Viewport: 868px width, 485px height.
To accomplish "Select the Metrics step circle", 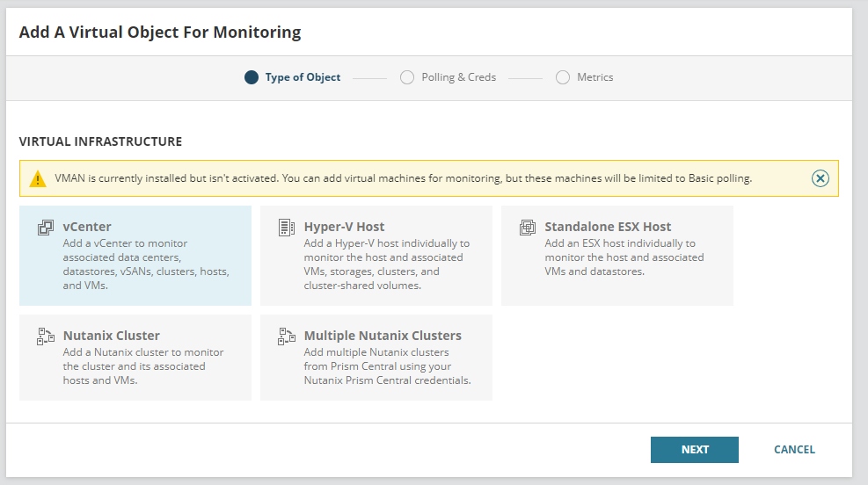I will 563,77.
